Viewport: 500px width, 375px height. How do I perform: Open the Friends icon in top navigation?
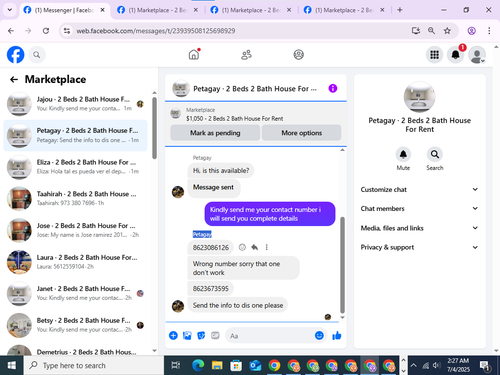pyautogui.click(x=246, y=54)
